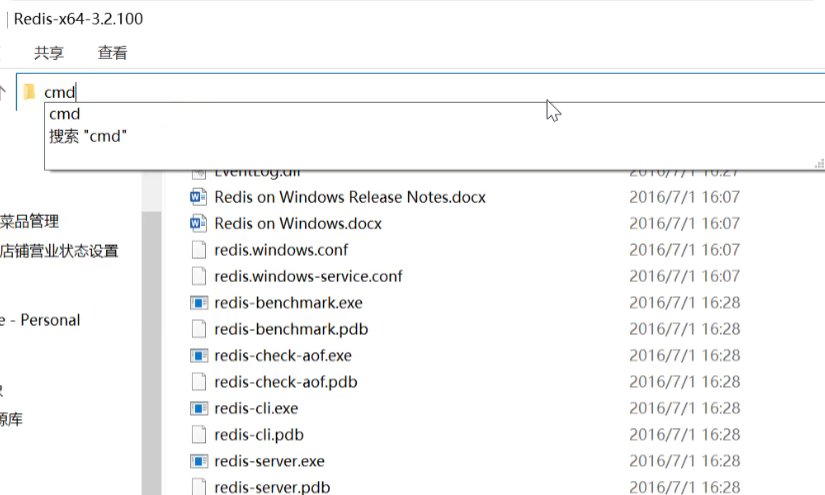Open 菜品管理 in the navigation pane
825x495 pixels.
point(29,221)
